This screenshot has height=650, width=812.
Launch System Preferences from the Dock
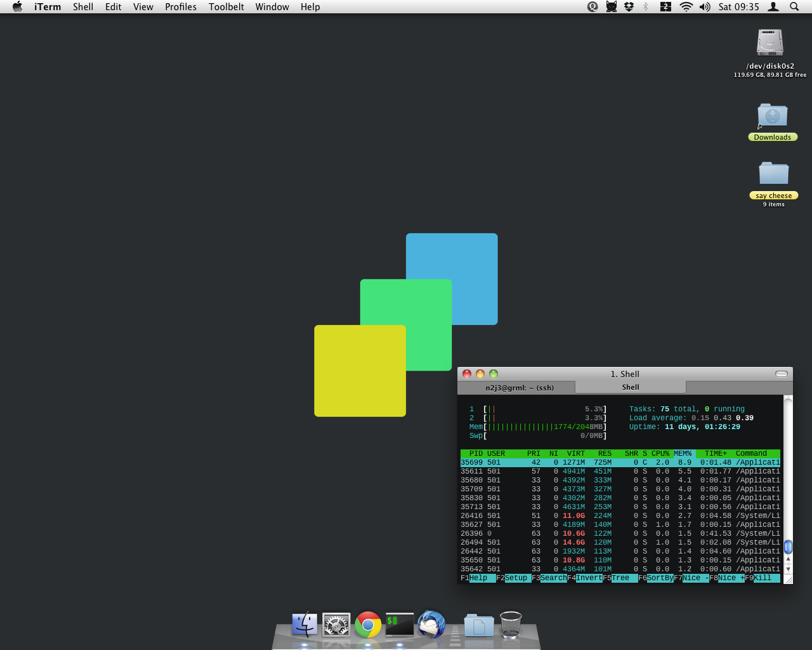[336, 625]
